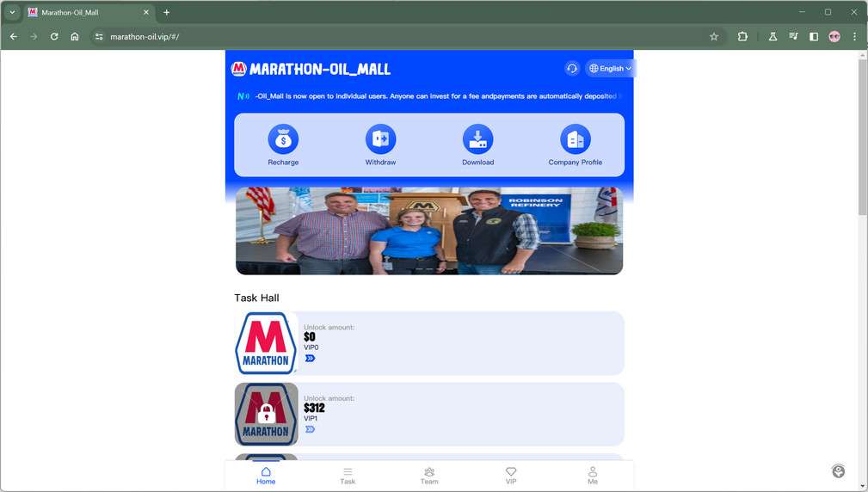Click the address bar URL

click(x=145, y=36)
